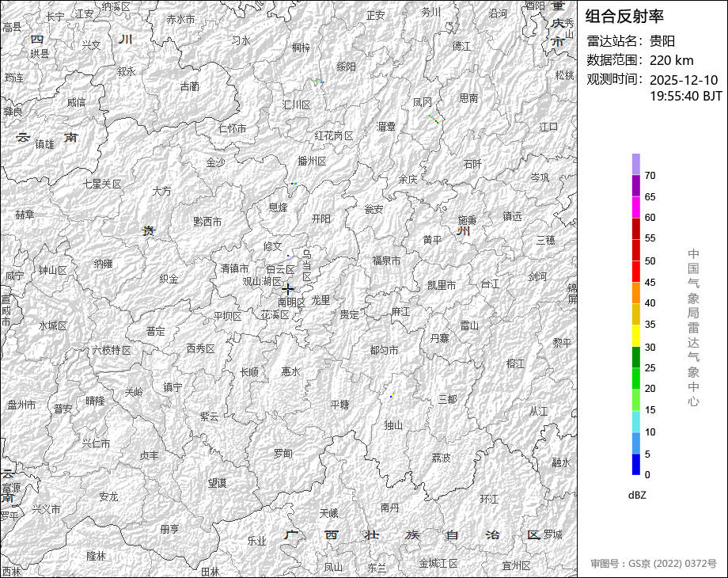The width and height of the screenshot is (728, 578).
Task: Click the 红花岗区 map label
Action: 334,135
